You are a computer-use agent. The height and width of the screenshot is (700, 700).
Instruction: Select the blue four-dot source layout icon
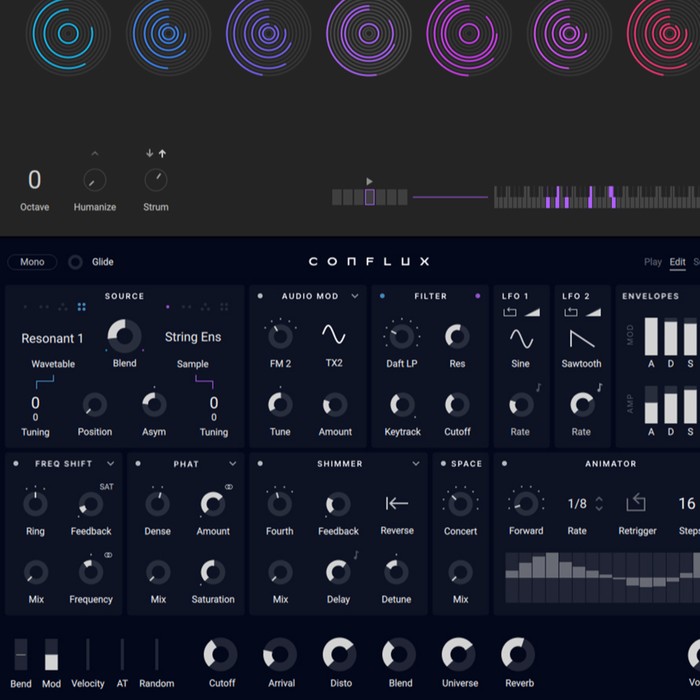click(x=81, y=307)
